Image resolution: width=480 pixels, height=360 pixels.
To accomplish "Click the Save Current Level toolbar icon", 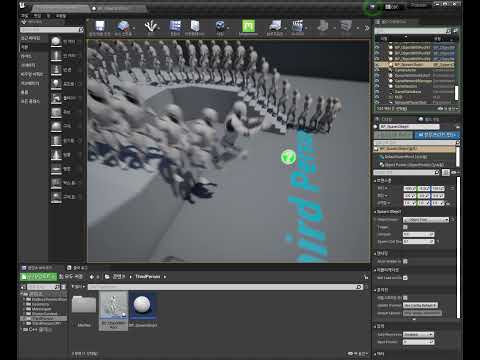I will pyautogui.click(x=100, y=26).
